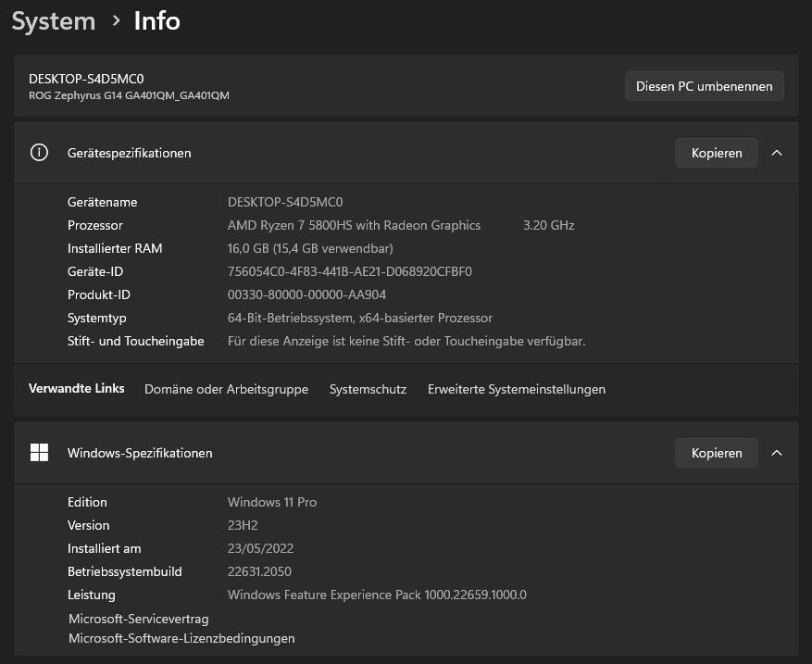Click the DESKTOP-S4D5MC0 name in the header card

(86, 79)
